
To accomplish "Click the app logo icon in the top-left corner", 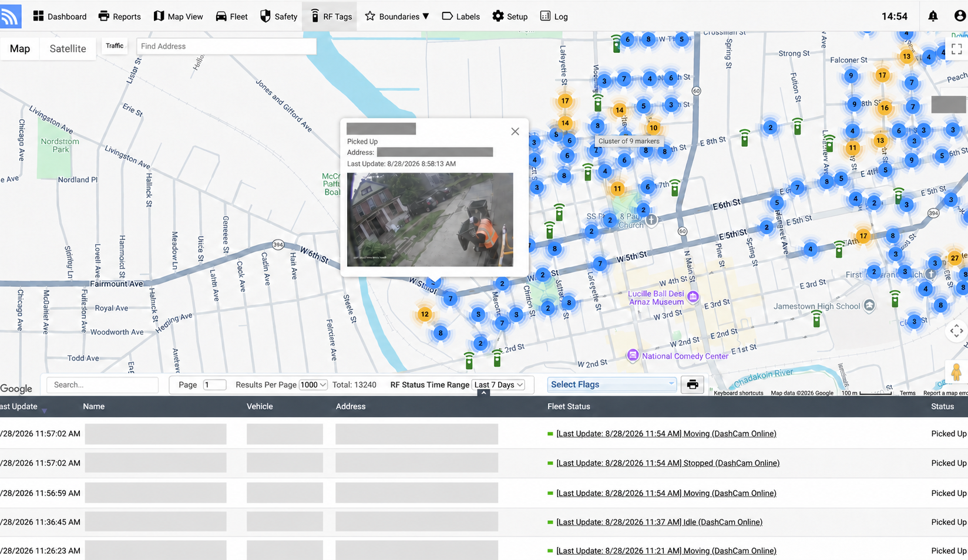I will coord(10,16).
